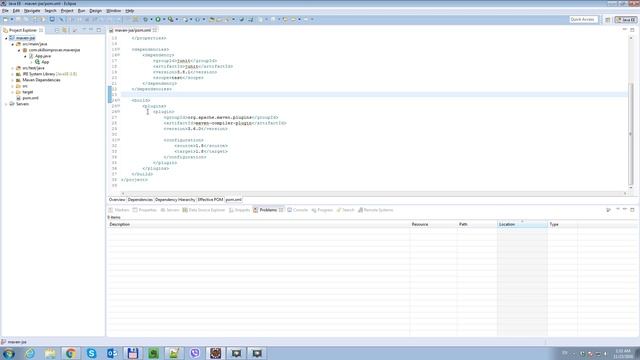Open the Project menu

pyautogui.click(x=67, y=11)
